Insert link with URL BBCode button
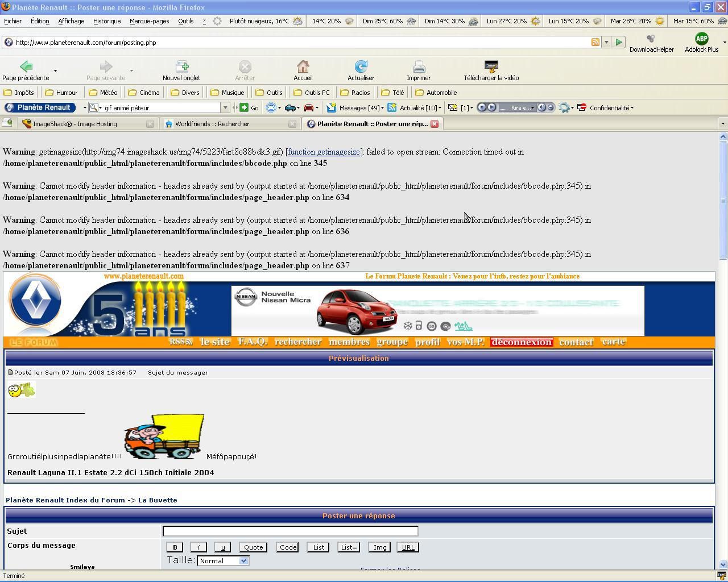This screenshot has width=728, height=582. click(x=408, y=547)
